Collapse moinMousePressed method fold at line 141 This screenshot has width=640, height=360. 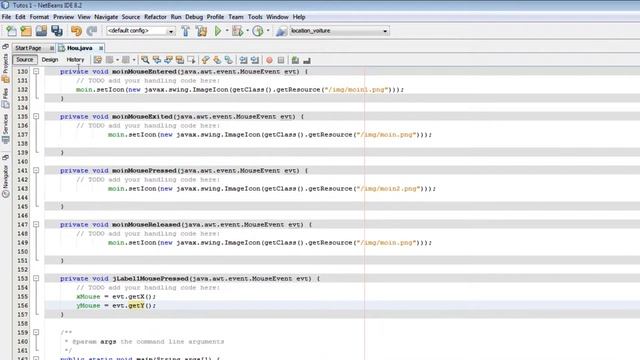[36, 170]
